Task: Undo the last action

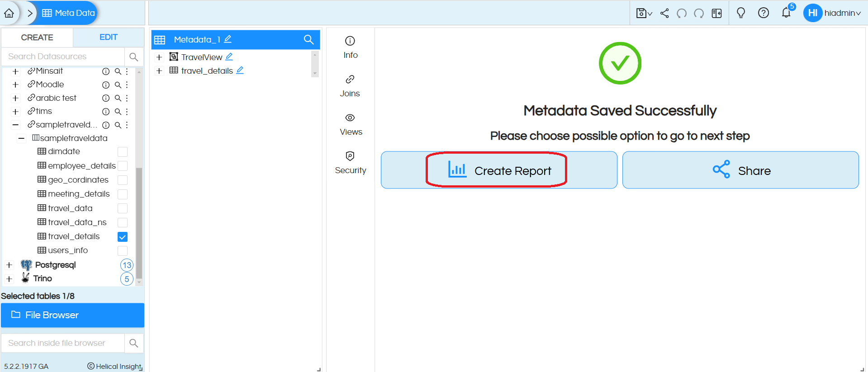Action: 682,13
